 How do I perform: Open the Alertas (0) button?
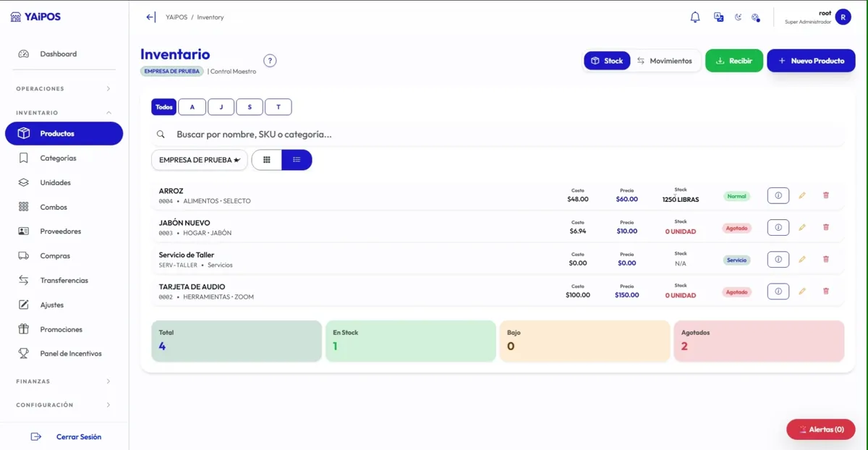(x=821, y=429)
